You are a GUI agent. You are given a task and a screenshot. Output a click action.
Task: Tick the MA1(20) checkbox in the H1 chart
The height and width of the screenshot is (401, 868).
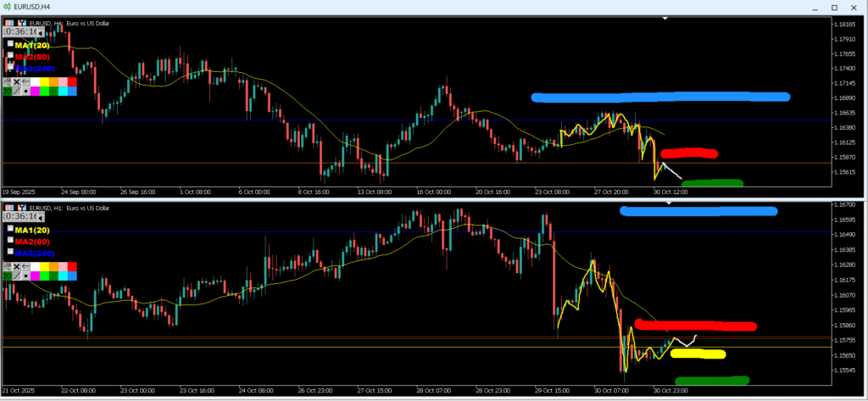pyautogui.click(x=10, y=229)
